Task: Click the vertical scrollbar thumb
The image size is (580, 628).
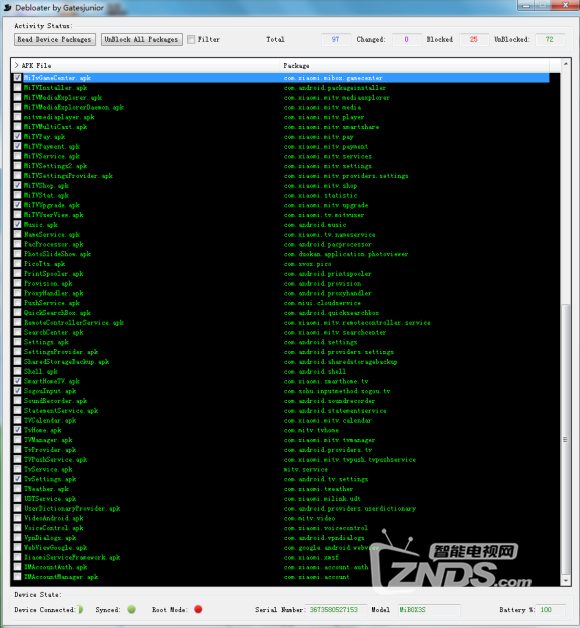Action: point(566,439)
